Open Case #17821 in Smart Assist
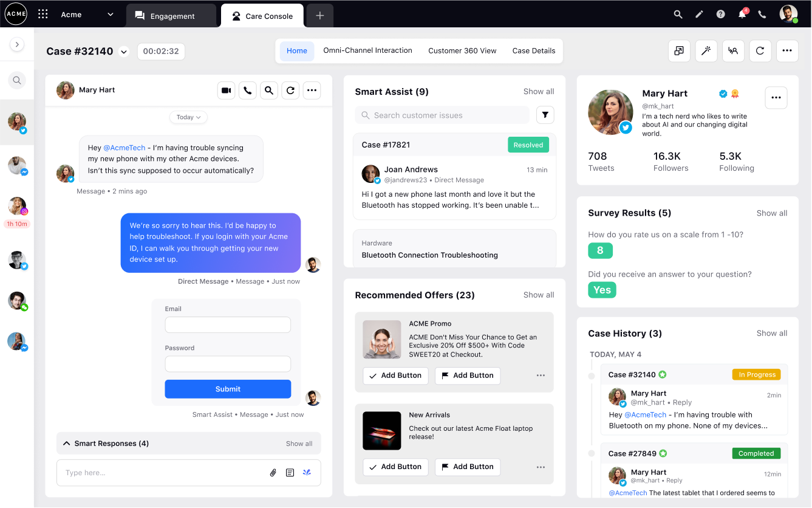812x508 pixels. pyautogui.click(x=386, y=145)
